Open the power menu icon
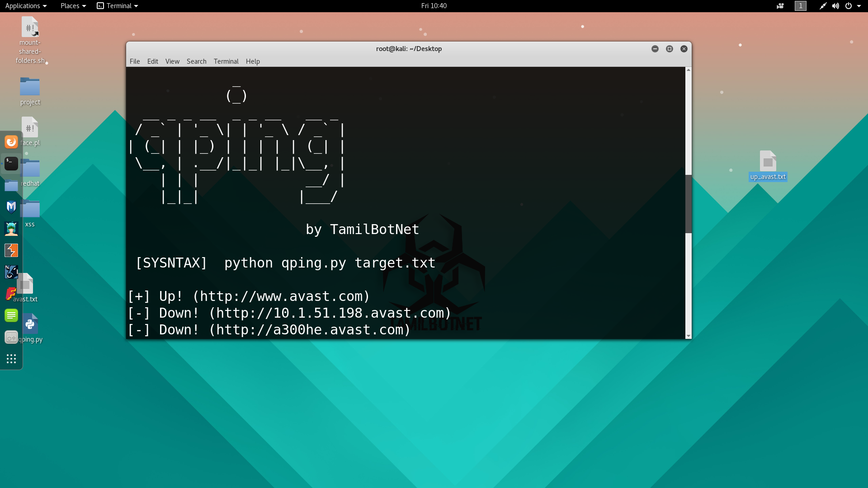 849,6
